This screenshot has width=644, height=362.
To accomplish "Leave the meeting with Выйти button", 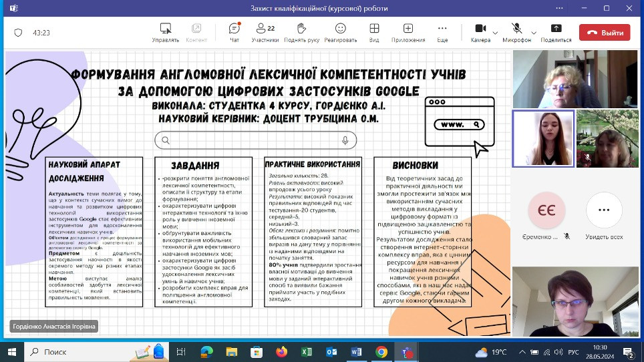I will click(x=605, y=33).
